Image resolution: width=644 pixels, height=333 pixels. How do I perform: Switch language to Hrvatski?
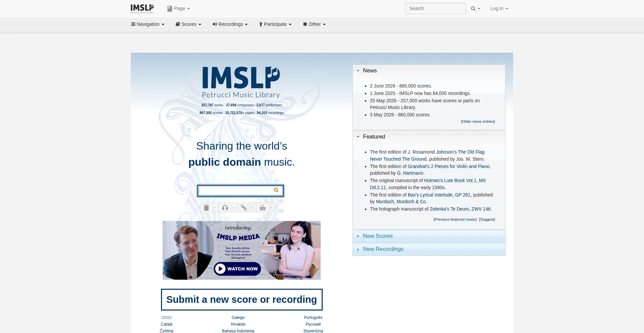point(238,324)
